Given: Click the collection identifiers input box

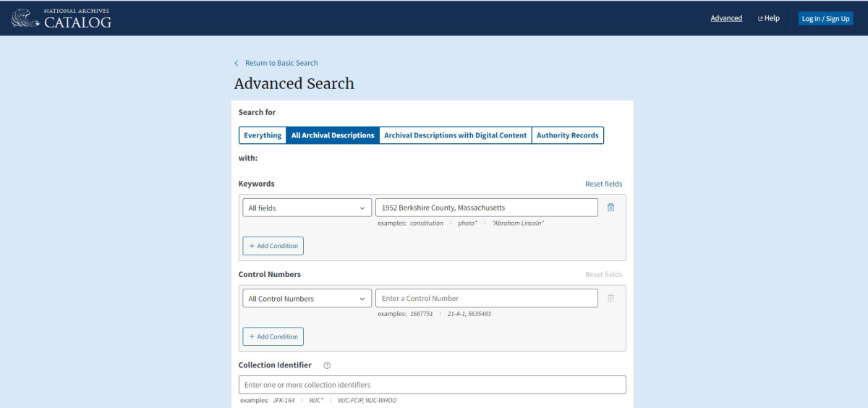Looking at the screenshot, I should point(432,385).
